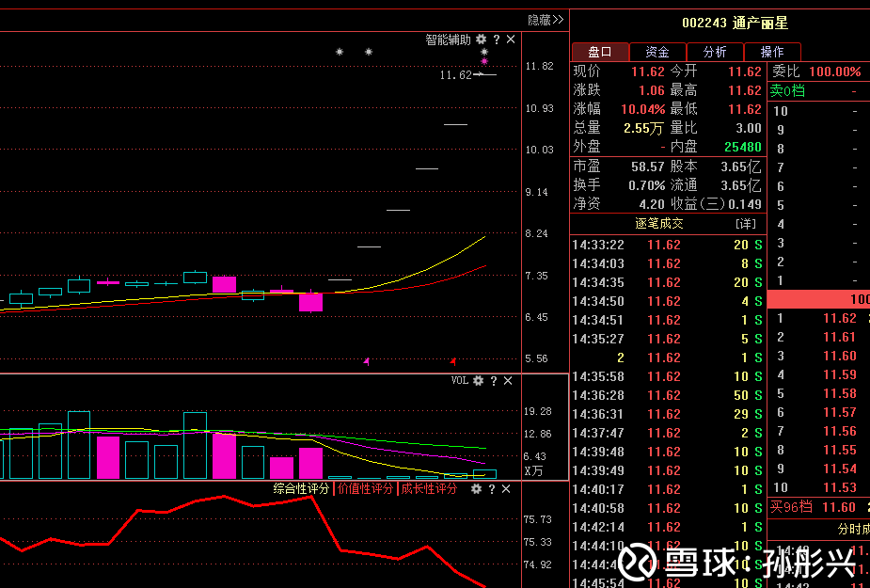
Task: Open settings gear of the 评分 panel
Action: (478, 489)
